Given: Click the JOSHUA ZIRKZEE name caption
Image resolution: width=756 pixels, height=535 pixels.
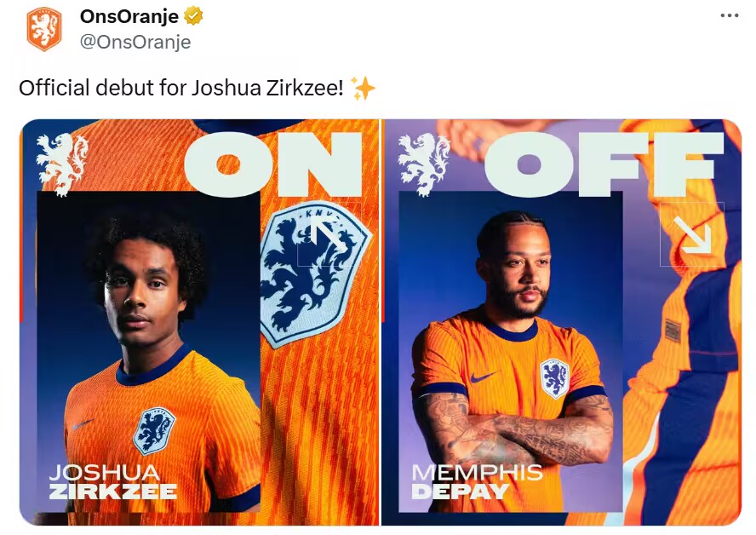Looking at the screenshot, I should [x=113, y=482].
